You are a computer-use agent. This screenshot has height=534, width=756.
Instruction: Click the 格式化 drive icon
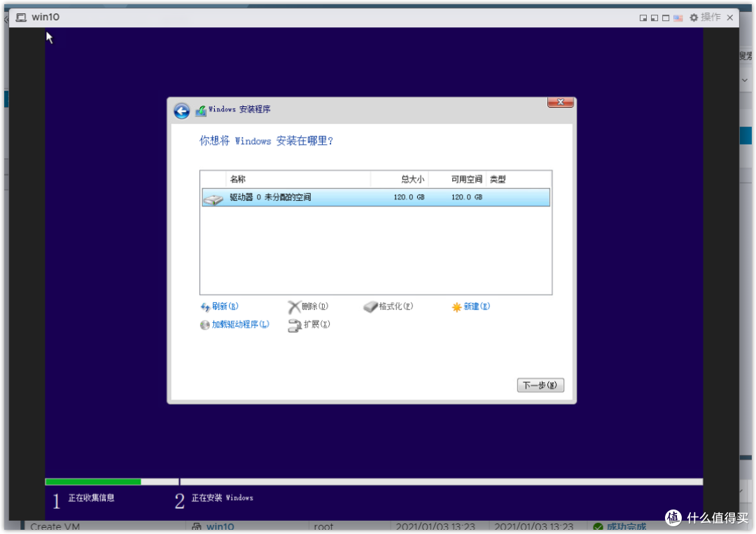tap(370, 307)
